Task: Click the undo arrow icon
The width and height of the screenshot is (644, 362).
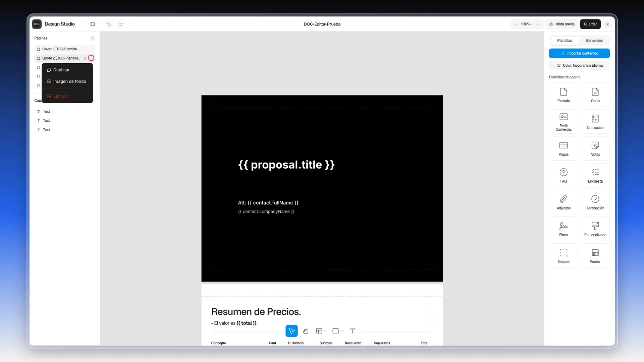Action: point(109,24)
